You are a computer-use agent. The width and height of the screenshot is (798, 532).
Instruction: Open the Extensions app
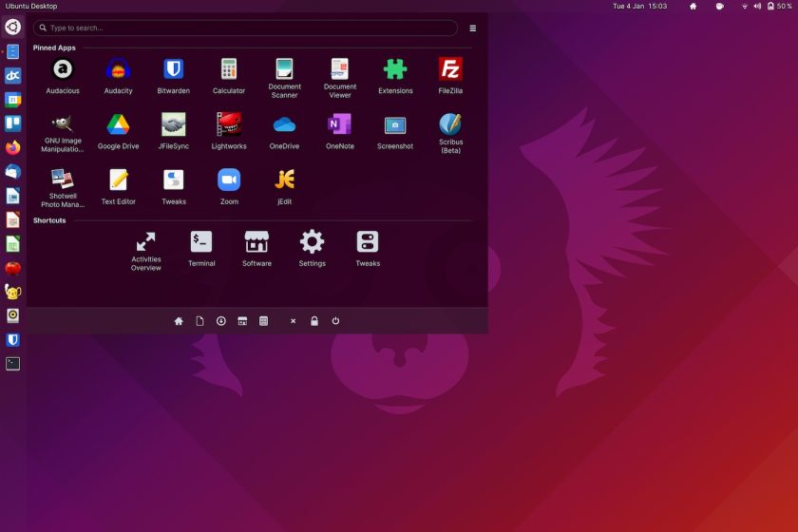(395, 75)
